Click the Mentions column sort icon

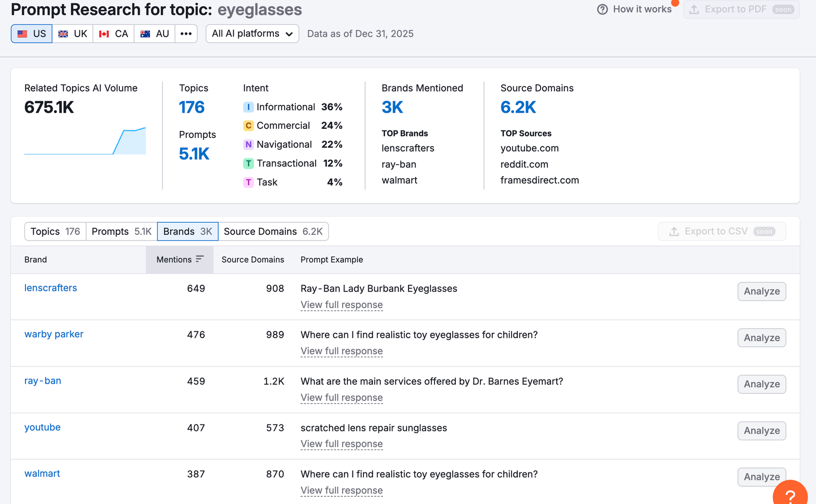point(199,259)
